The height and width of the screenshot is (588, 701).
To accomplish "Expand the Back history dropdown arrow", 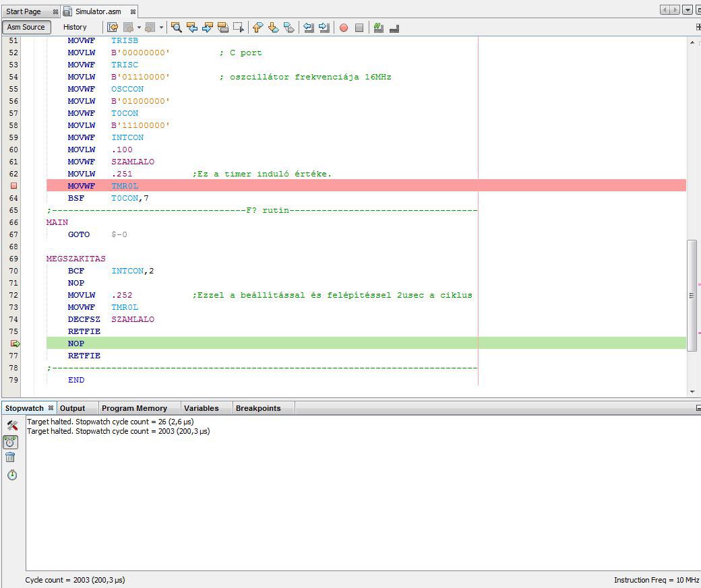I will point(139,28).
